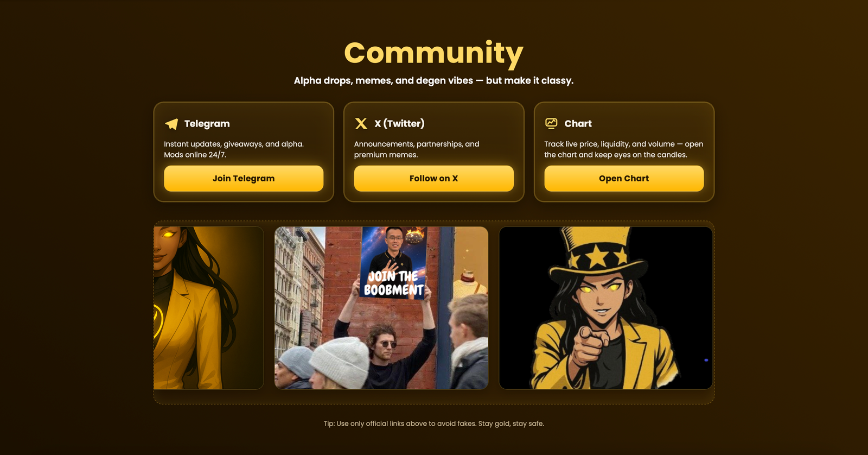Open the pointing top-hat woman image
This screenshot has height=455, width=868.
605,308
